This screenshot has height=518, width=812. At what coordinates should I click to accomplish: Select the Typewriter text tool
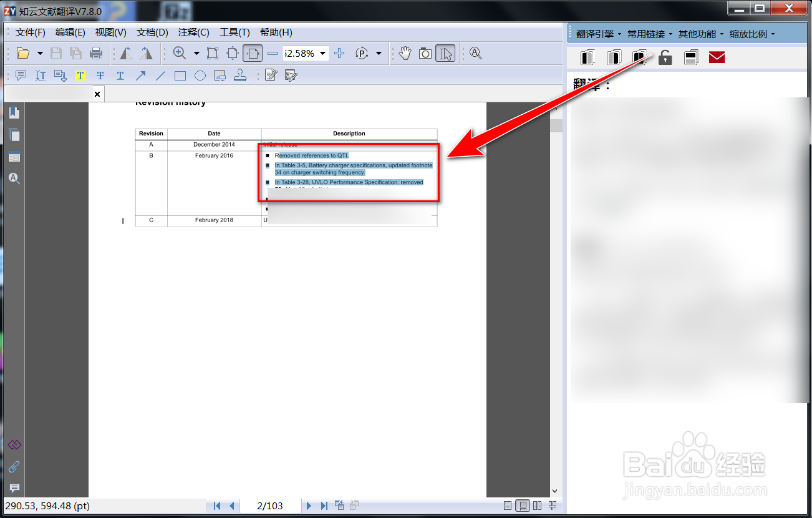point(41,76)
